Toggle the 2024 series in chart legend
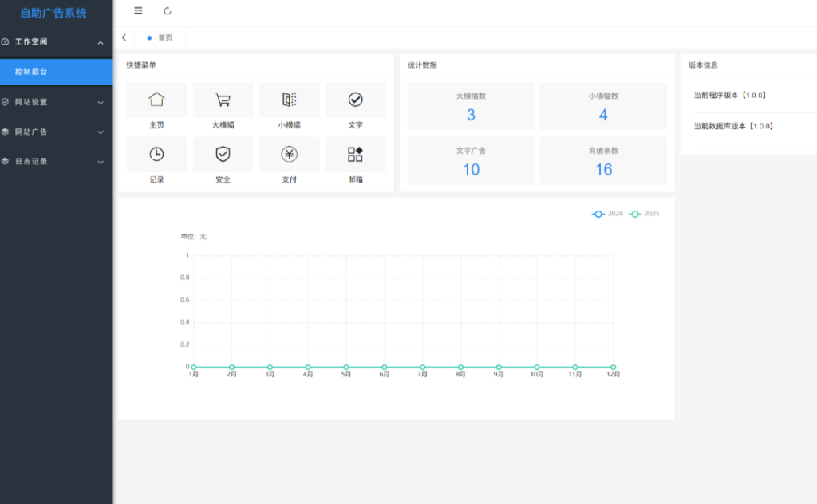Image resolution: width=817 pixels, height=504 pixels. coord(607,214)
